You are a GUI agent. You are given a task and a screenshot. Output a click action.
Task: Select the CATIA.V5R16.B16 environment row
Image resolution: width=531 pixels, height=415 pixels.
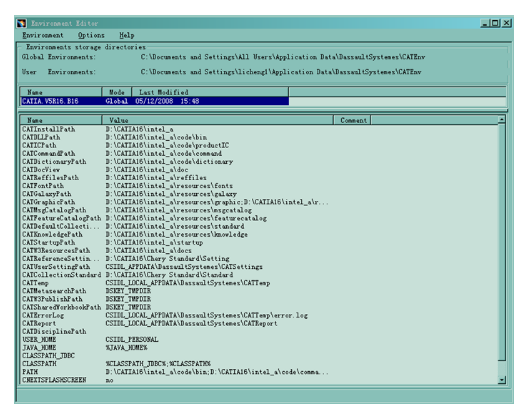(x=154, y=101)
